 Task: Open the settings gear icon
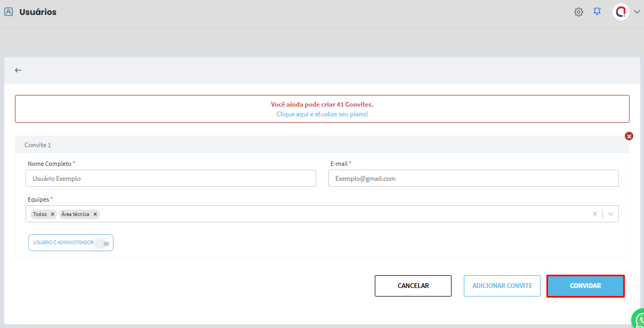tap(578, 12)
